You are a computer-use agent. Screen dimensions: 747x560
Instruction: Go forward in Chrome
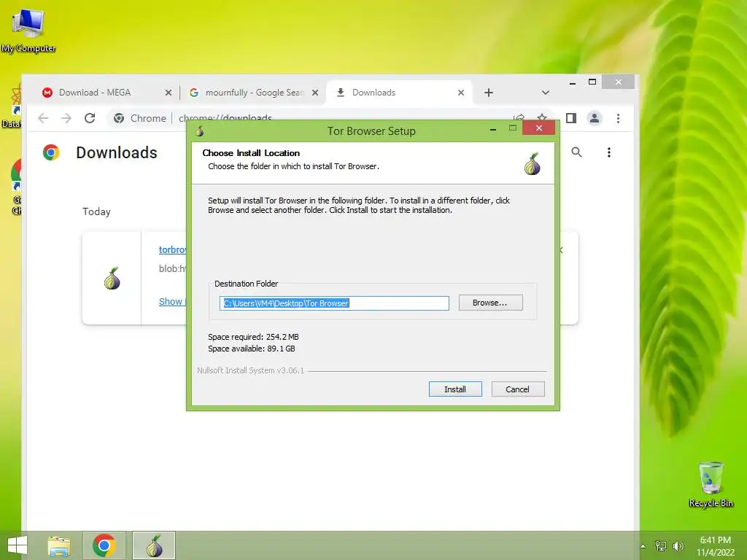click(x=66, y=118)
